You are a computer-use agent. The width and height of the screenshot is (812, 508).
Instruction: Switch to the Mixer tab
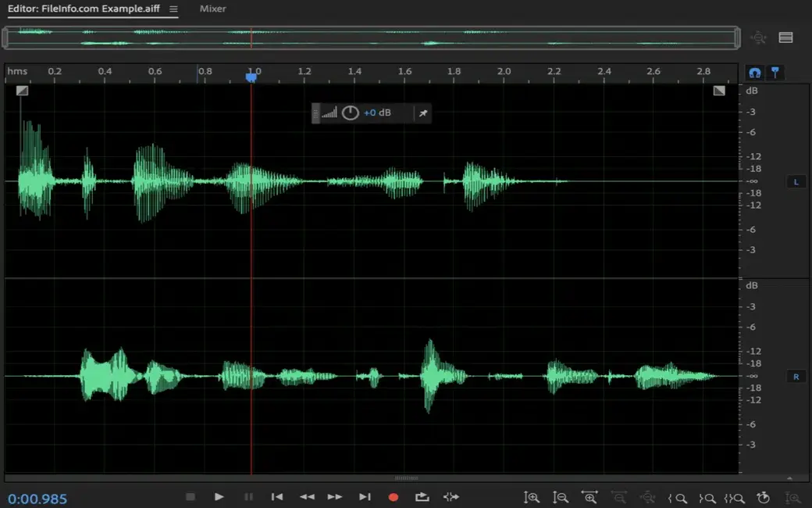pos(213,9)
